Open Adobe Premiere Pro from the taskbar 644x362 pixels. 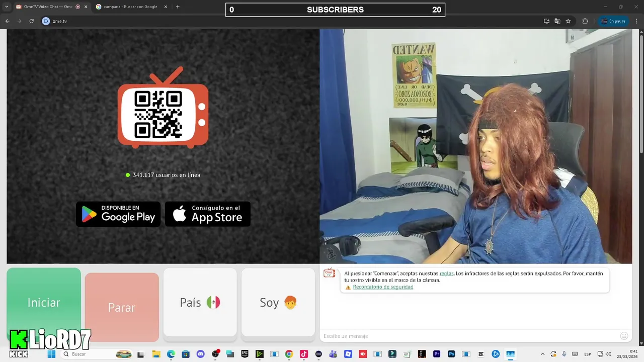[x=437, y=354]
